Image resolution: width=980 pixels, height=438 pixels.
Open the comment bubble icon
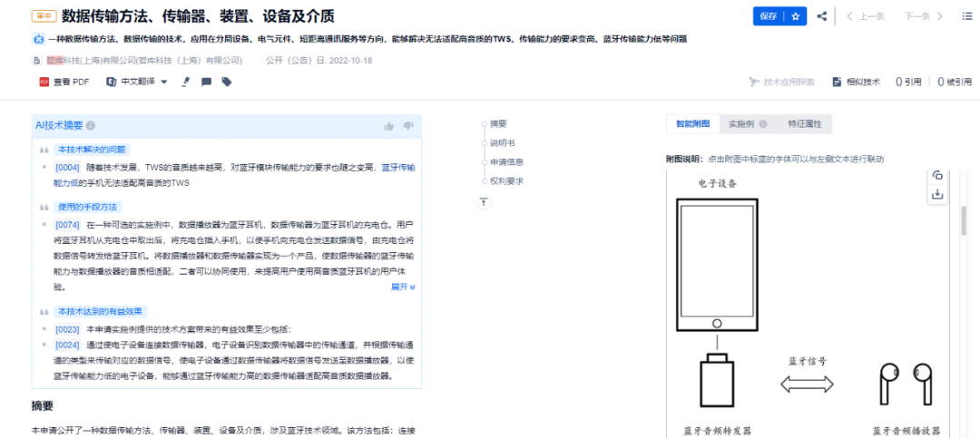click(206, 82)
